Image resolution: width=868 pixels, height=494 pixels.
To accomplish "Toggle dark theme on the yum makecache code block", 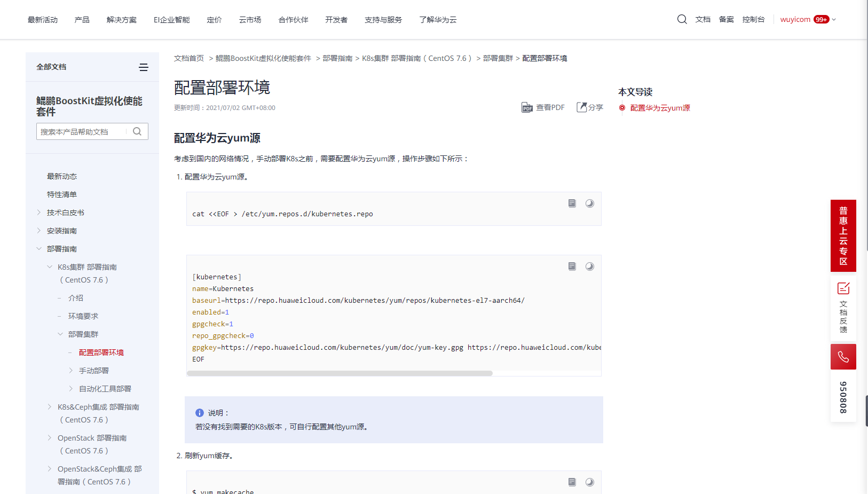I will (x=589, y=482).
